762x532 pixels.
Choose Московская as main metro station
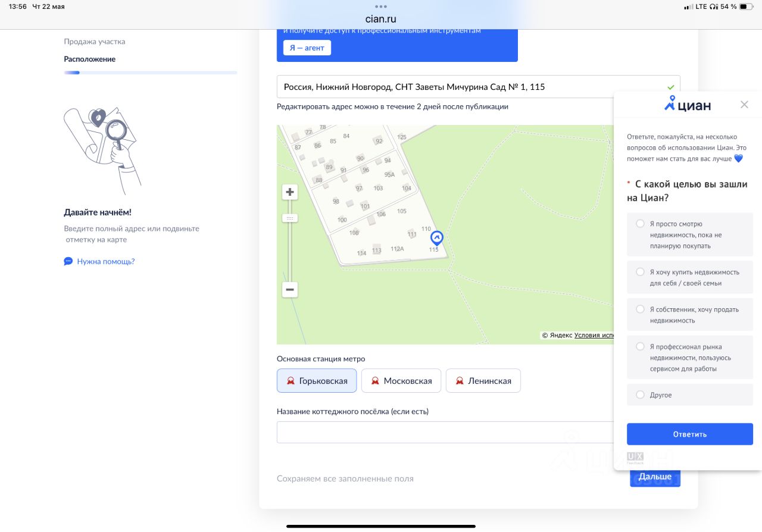pyautogui.click(x=401, y=381)
